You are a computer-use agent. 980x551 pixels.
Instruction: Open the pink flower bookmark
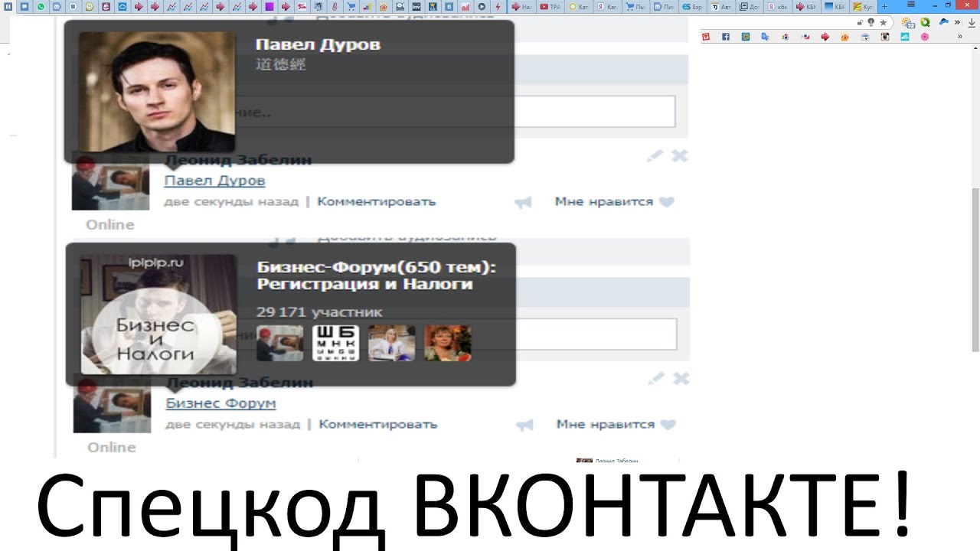(x=925, y=37)
